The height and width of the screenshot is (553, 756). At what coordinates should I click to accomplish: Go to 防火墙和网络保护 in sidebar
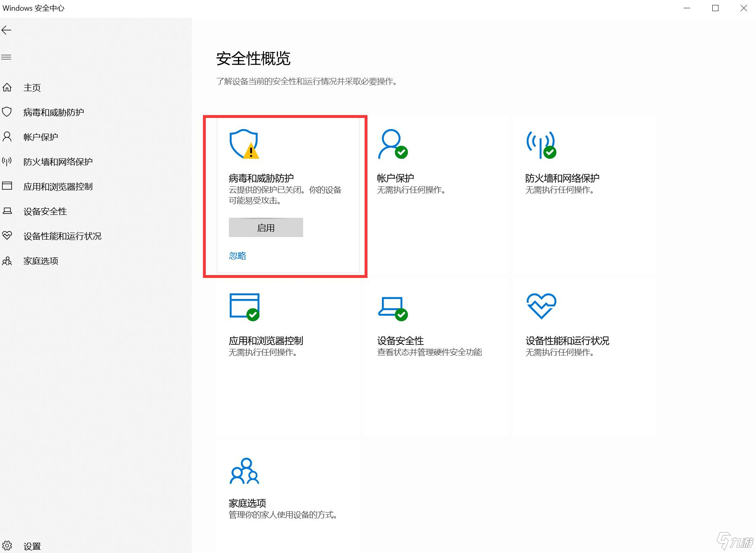tap(58, 162)
